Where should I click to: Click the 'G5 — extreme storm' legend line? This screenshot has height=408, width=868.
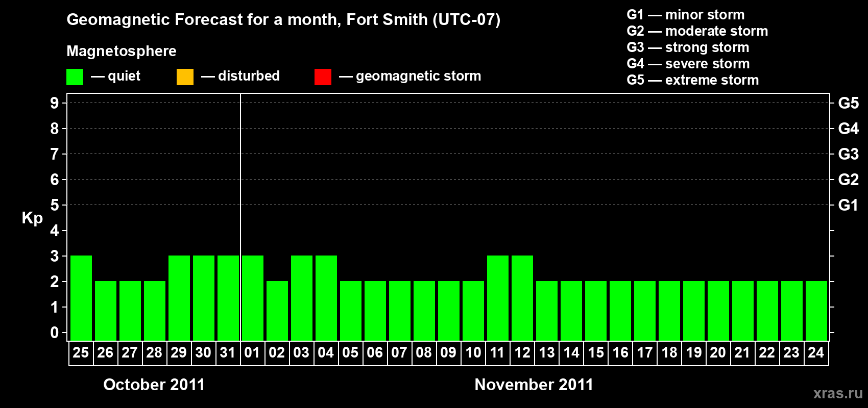(693, 80)
